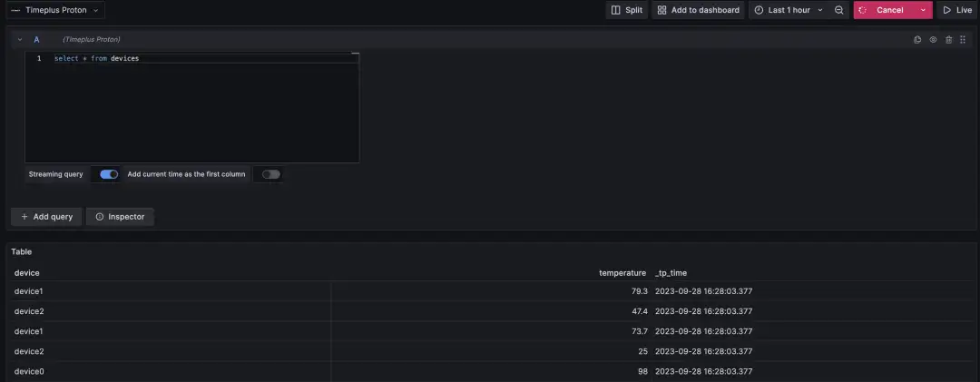
Task: Disable the Streaming query switch
Action: pyautogui.click(x=109, y=174)
